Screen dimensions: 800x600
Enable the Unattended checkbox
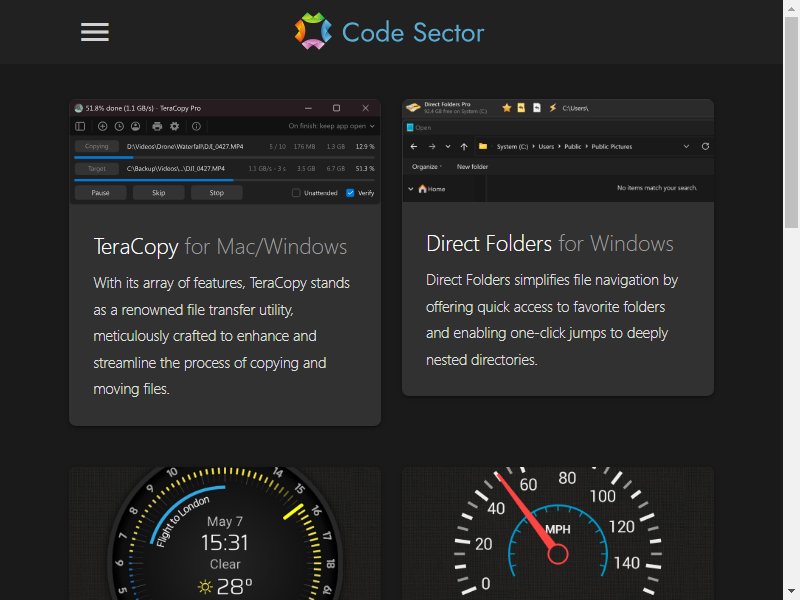[296, 193]
